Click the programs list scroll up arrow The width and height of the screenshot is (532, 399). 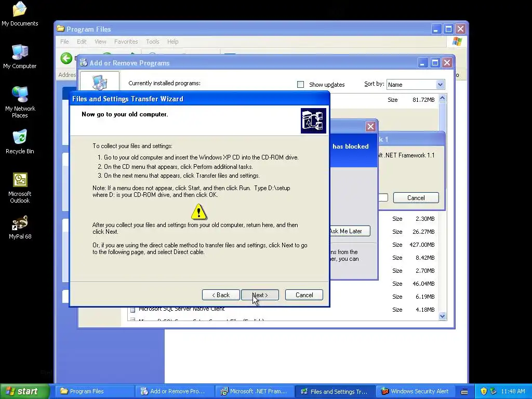[x=442, y=98]
